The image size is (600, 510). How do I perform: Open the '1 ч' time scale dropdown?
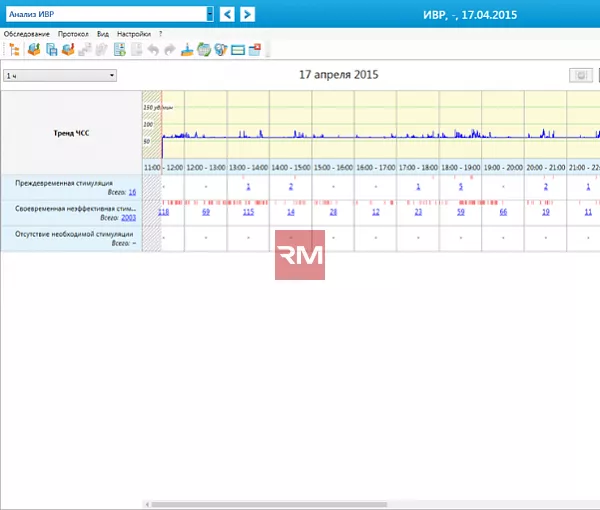[x=60, y=75]
